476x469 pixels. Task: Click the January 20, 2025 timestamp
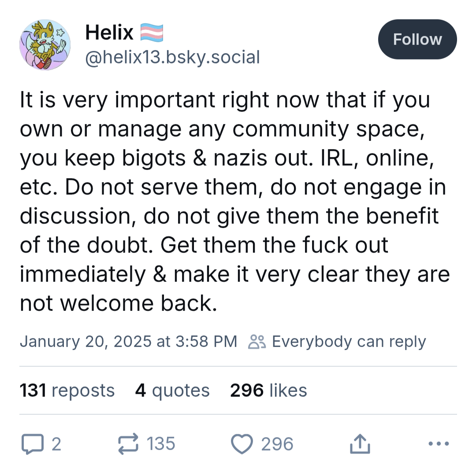pyautogui.click(x=128, y=342)
